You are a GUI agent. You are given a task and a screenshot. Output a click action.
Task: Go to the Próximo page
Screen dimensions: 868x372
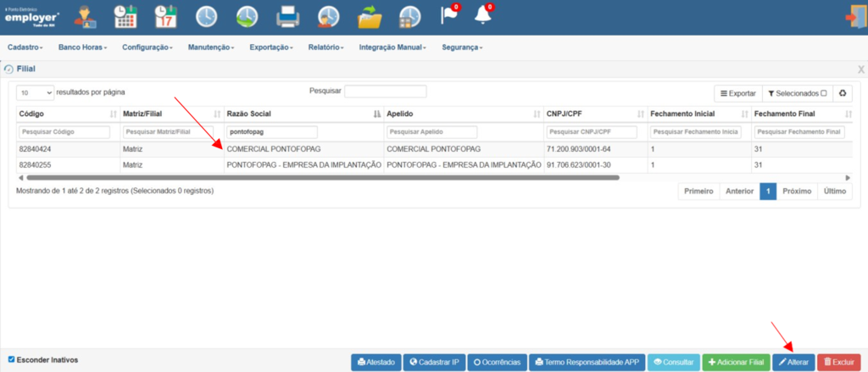tap(797, 191)
